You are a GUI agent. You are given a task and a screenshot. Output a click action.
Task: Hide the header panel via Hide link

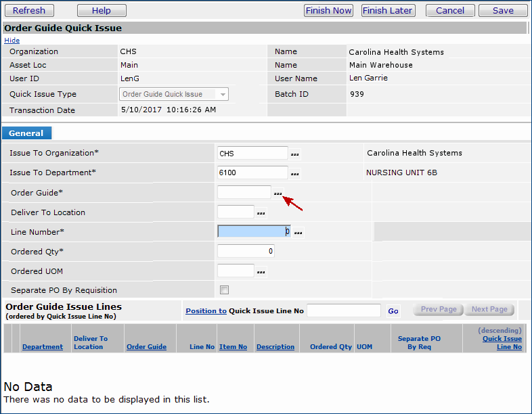point(12,41)
